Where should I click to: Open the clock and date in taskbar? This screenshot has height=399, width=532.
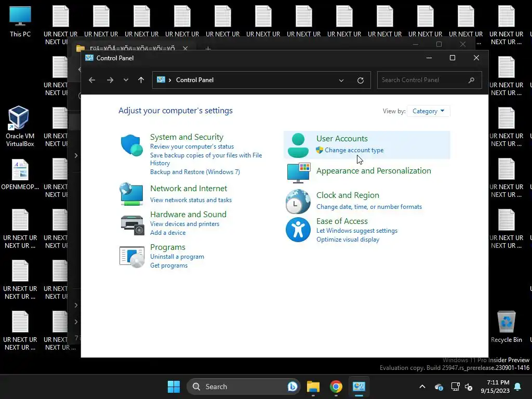(x=495, y=387)
